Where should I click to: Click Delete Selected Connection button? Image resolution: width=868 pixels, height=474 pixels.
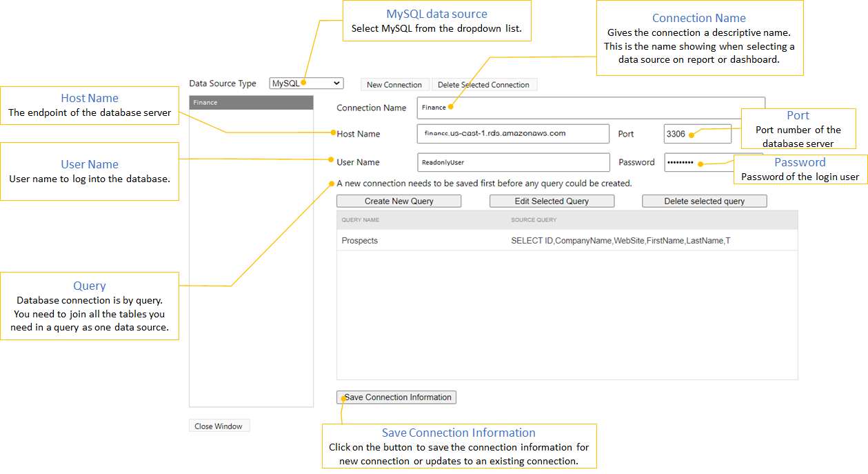click(483, 85)
